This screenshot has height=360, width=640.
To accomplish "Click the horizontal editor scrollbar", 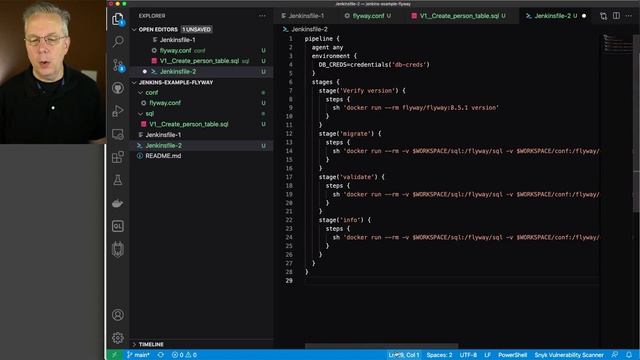I will tap(382, 346).
